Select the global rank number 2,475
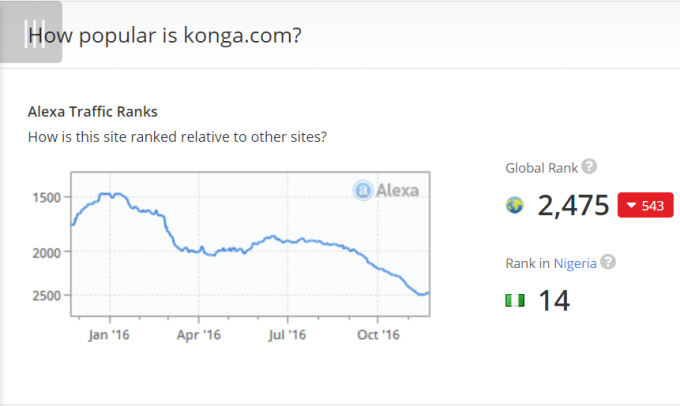 point(573,206)
